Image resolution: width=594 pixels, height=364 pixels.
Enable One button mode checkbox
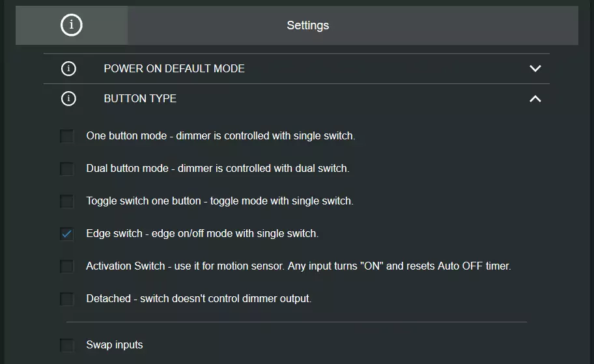[66, 136]
